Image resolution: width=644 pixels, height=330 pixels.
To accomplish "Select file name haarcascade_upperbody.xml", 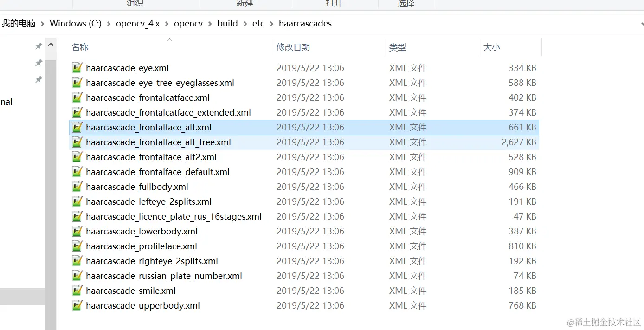I will pyautogui.click(x=143, y=306).
